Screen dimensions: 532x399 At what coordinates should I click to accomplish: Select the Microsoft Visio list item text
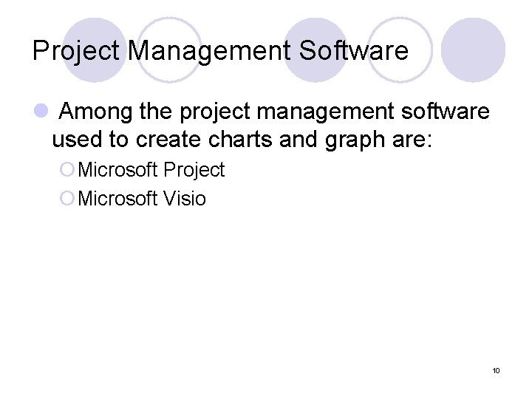coord(141,199)
